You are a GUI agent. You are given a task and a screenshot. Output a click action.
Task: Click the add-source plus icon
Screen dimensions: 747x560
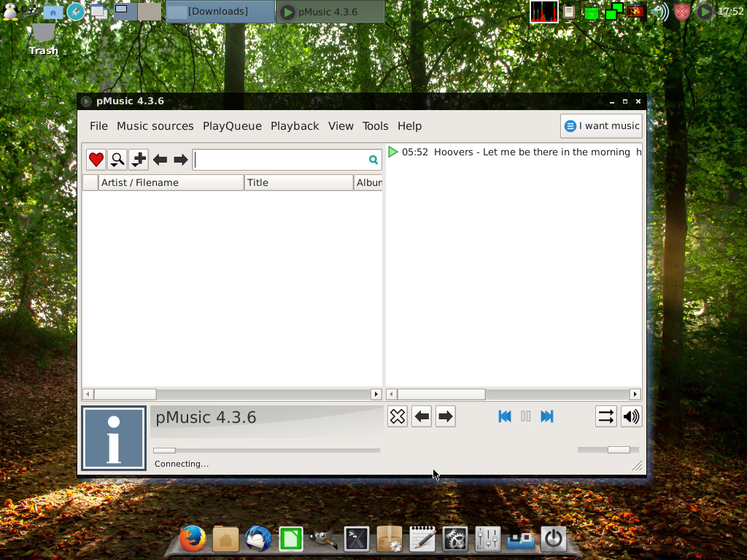pyautogui.click(x=138, y=159)
